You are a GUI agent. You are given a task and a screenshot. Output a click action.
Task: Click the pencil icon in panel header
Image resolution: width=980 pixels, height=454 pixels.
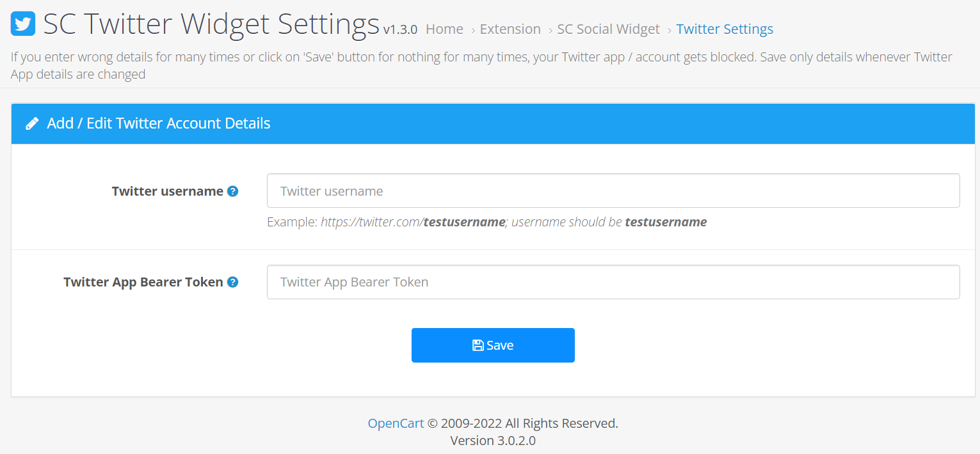click(x=31, y=123)
